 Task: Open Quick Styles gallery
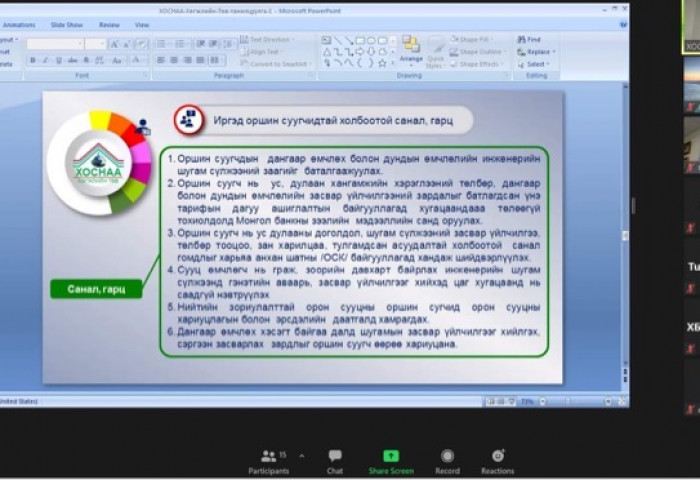click(x=435, y=52)
